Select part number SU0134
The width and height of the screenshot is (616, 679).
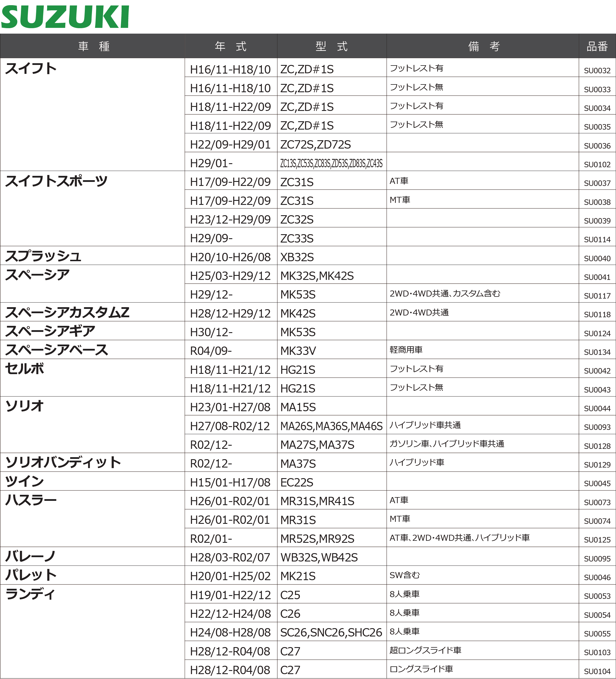(x=597, y=352)
